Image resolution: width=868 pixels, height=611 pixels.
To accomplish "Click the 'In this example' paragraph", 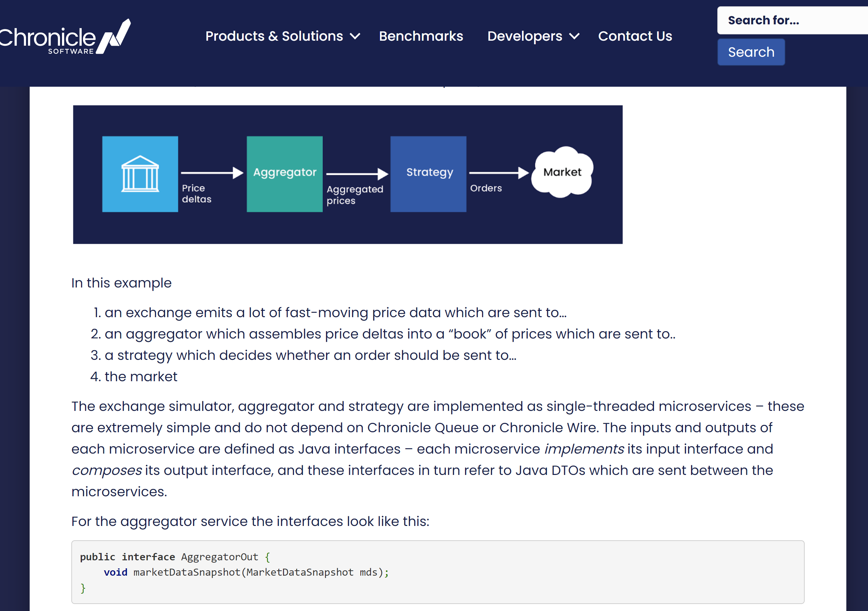I will 121,283.
